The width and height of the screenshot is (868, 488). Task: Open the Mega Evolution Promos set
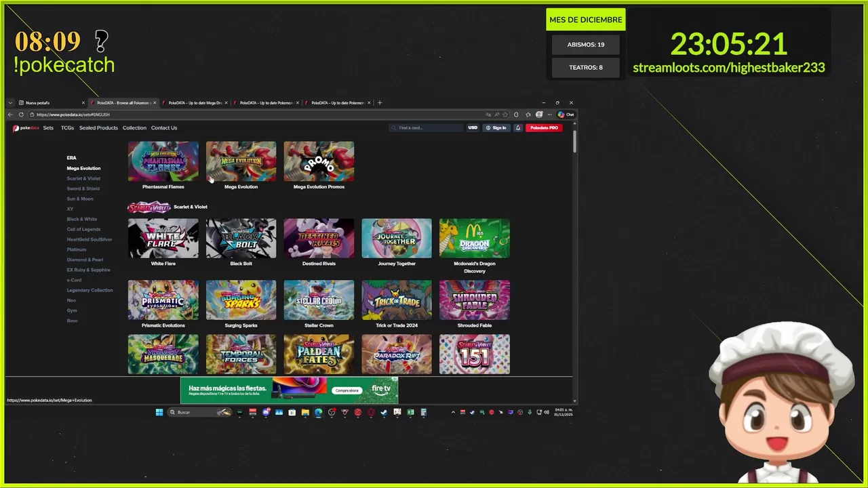pos(319,161)
